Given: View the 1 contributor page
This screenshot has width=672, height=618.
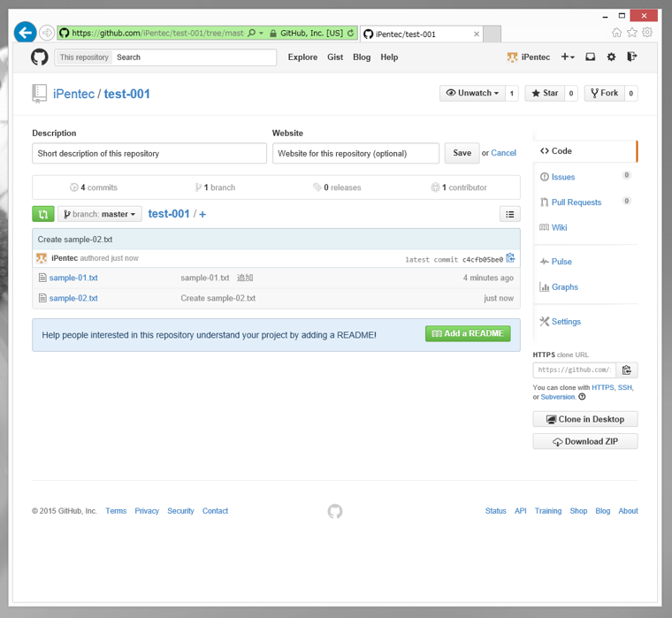Looking at the screenshot, I should click(x=459, y=187).
